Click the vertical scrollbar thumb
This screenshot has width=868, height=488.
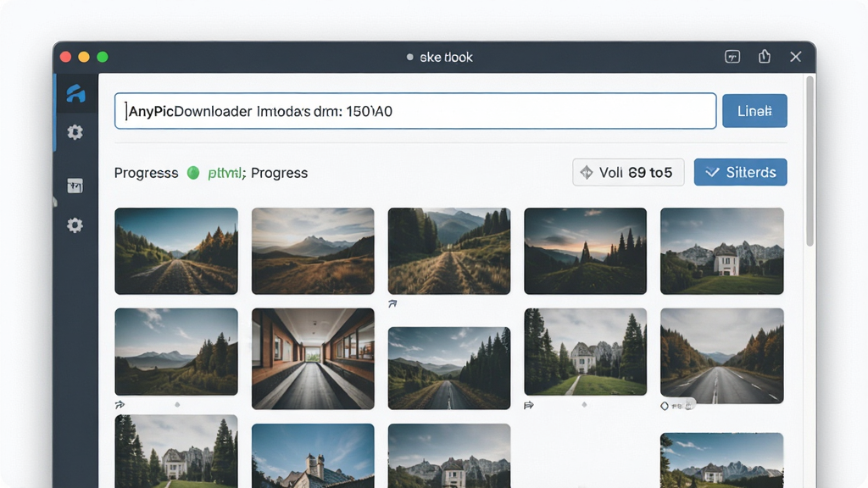point(810,160)
